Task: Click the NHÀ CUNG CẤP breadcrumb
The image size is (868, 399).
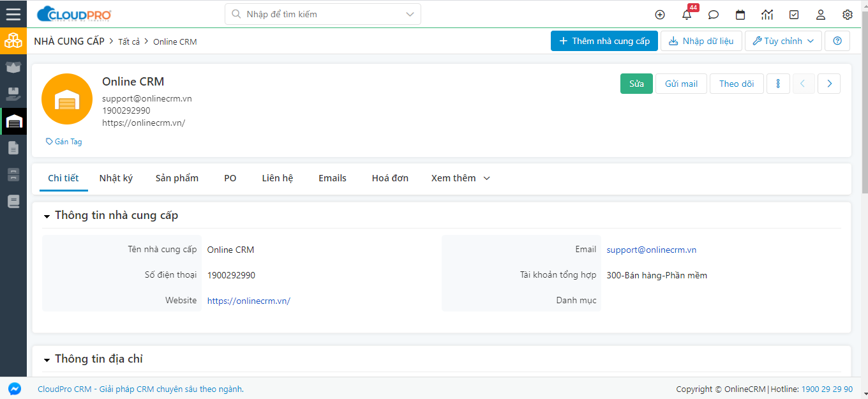Action: click(x=69, y=41)
